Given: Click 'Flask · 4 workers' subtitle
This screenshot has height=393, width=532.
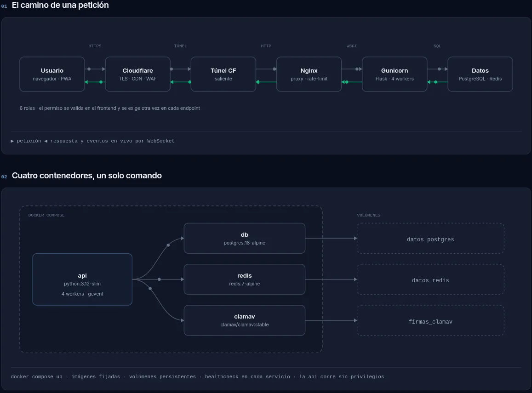Looking at the screenshot, I should pyautogui.click(x=395, y=79).
